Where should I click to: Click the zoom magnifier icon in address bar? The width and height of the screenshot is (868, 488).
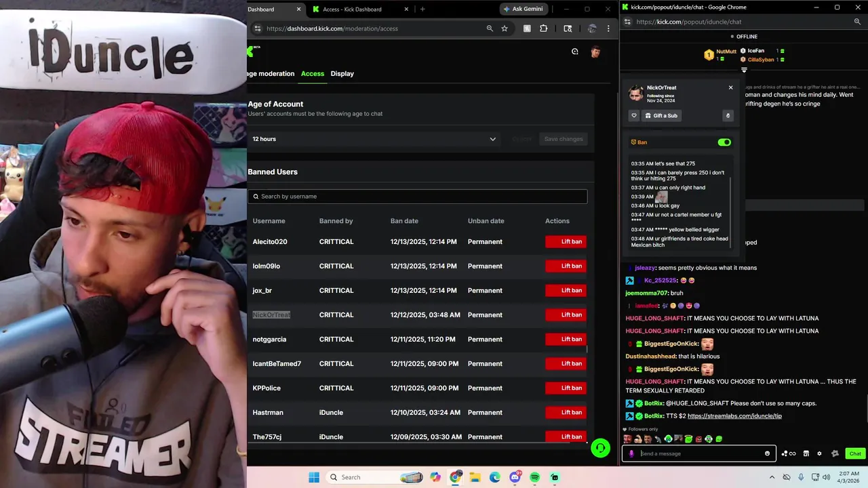[x=490, y=28]
